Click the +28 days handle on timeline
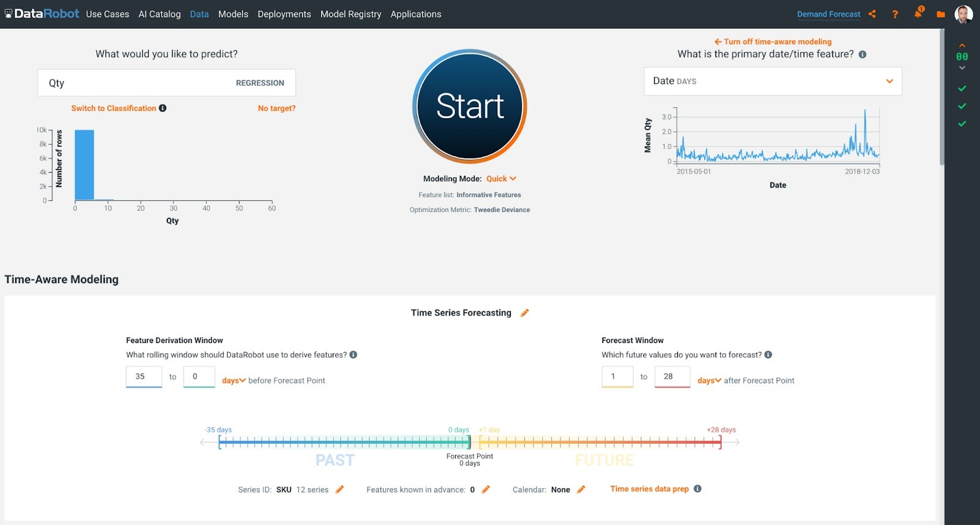The image size is (980, 525). click(x=720, y=442)
